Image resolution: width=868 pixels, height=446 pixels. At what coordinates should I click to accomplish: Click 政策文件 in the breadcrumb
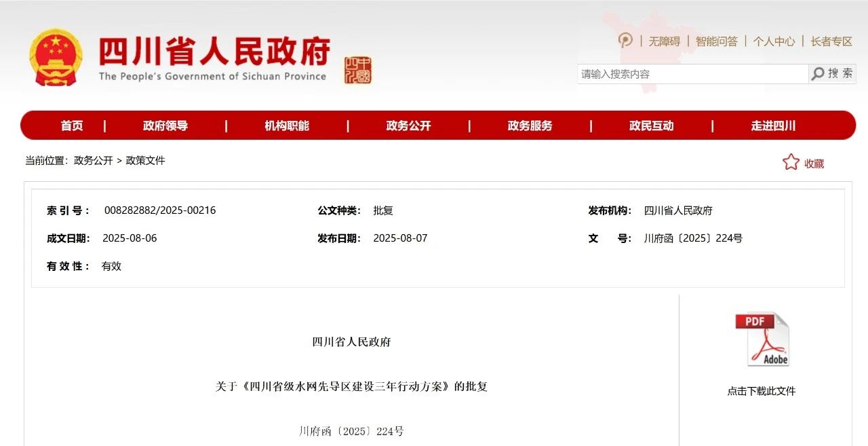(x=145, y=161)
